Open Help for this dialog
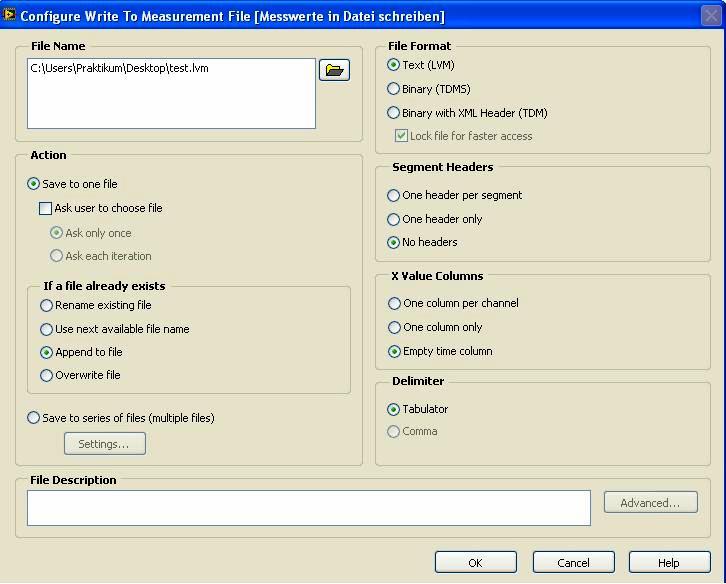This screenshot has width=726, height=584. 669,562
